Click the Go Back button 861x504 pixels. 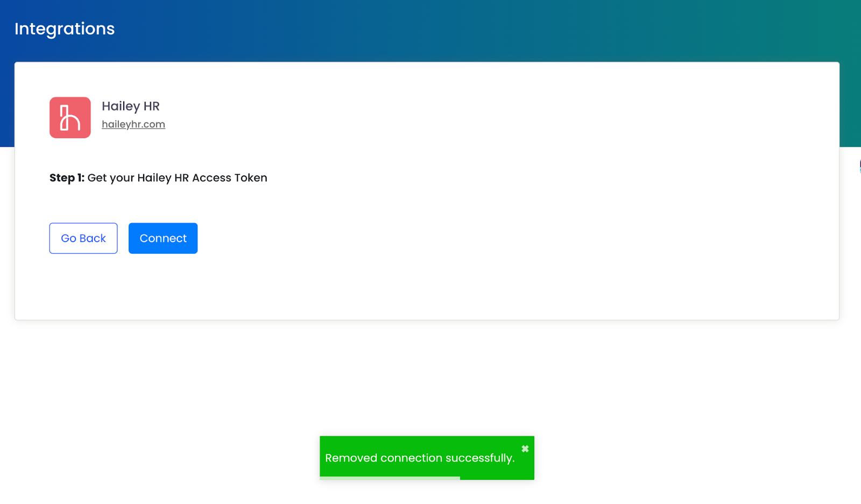[83, 238]
